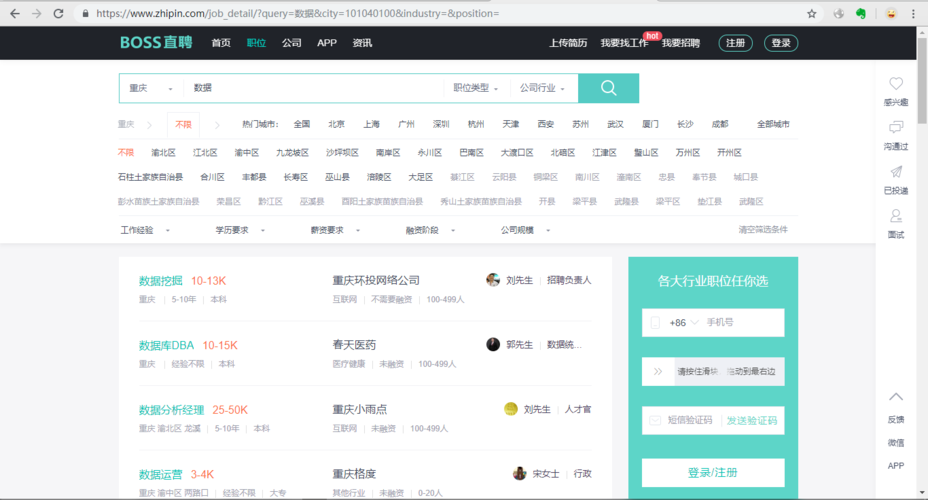The width and height of the screenshot is (928, 500).
Task: Click 清空筛选条件 link
Action: tap(763, 230)
